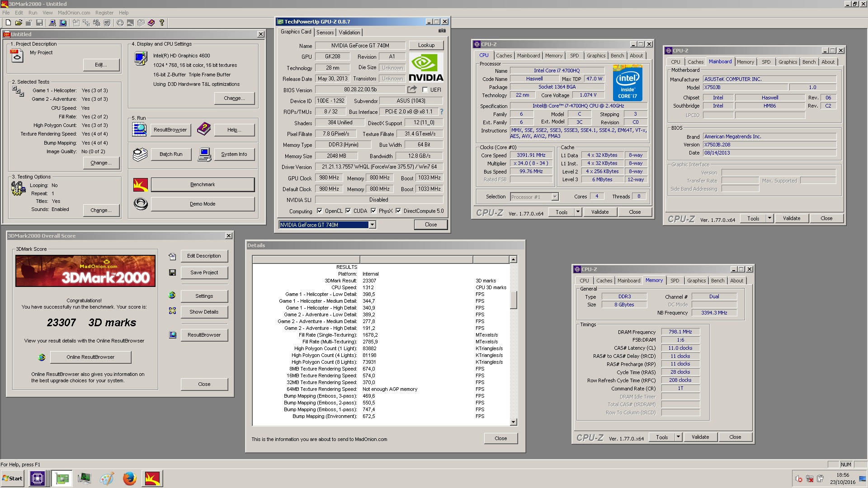Open GPU-Z from the taskbar
The width and height of the screenshot is (868, 488).
[62, 478]
